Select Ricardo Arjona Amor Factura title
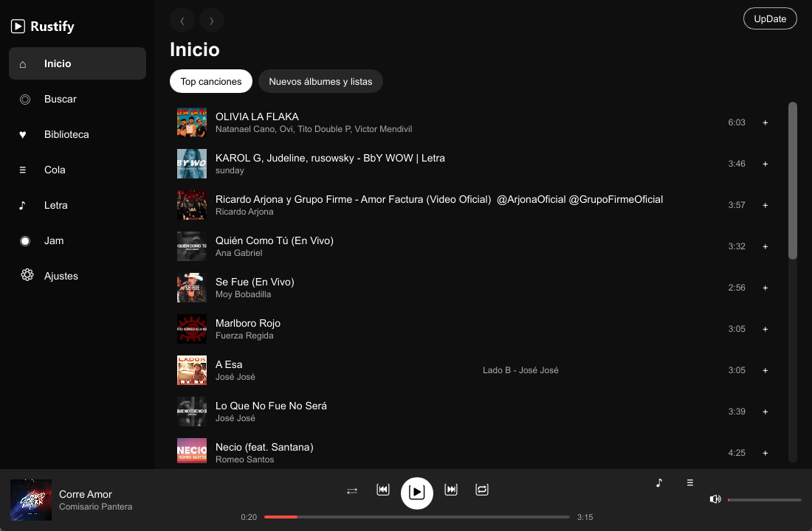Image resolution: width=812 pixels, height=531 pixels. [439, 199]
